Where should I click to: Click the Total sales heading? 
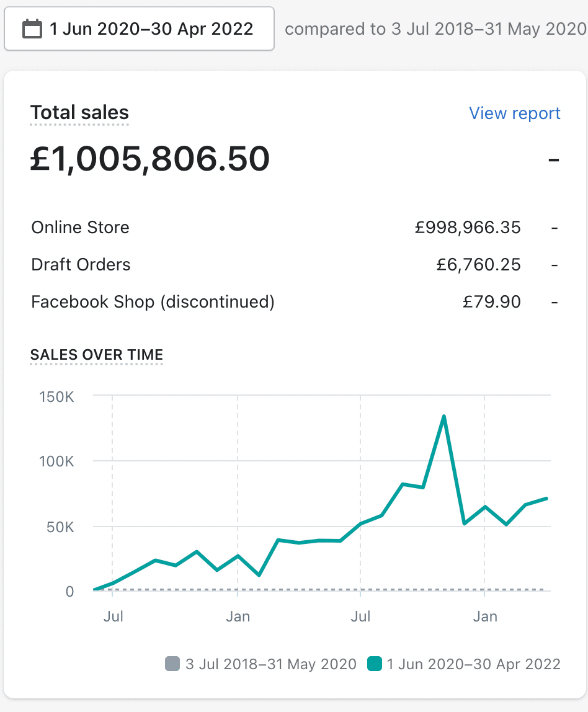[x=79, y=113]
